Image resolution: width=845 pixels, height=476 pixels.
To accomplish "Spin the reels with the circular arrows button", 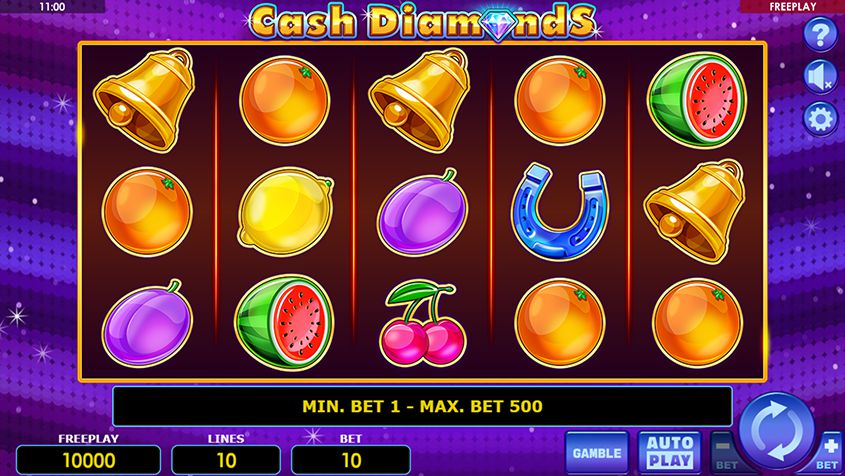I will tap(777, 431).
